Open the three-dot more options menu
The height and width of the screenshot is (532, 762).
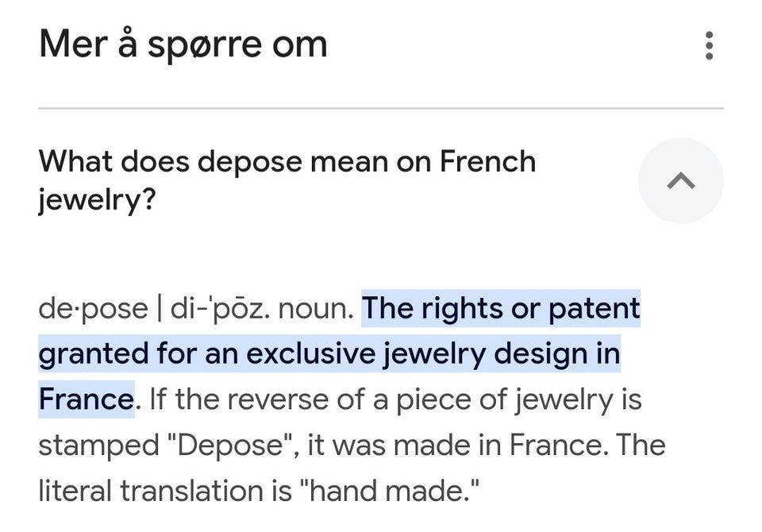(x=709, y=45)
